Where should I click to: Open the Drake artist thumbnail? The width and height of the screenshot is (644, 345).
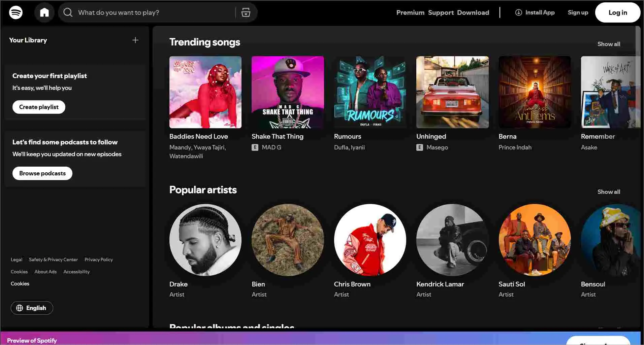tap(205, 240)
